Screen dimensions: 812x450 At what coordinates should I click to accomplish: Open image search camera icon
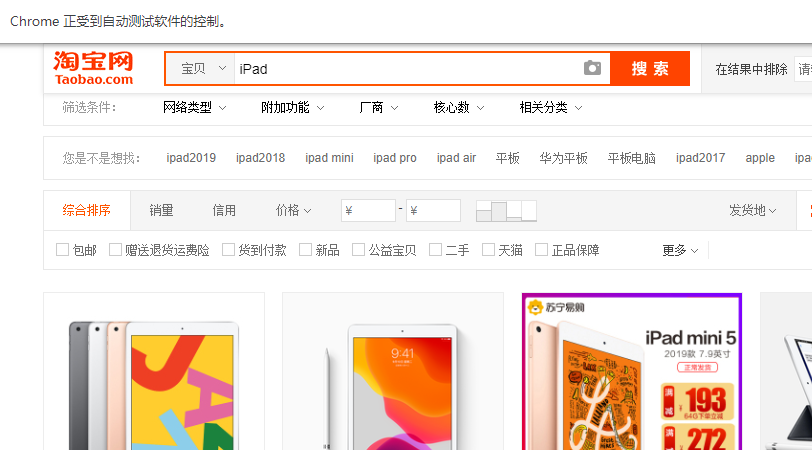[592, 68]
